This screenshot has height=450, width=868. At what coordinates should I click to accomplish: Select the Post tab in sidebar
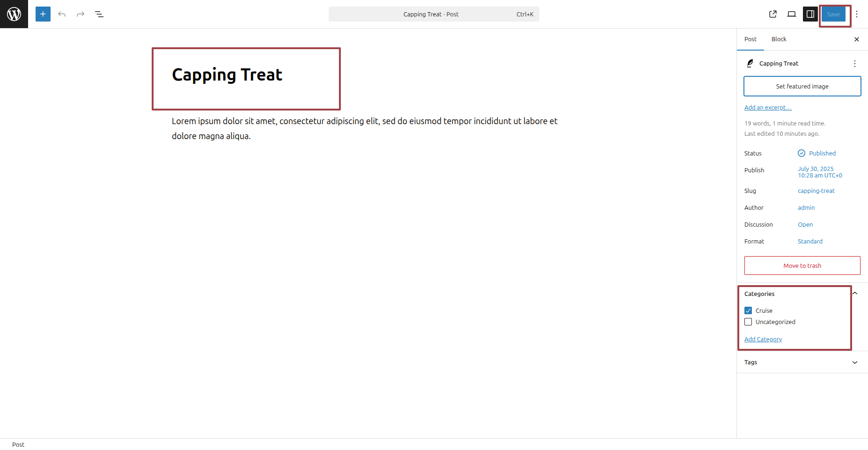(750, 39)
